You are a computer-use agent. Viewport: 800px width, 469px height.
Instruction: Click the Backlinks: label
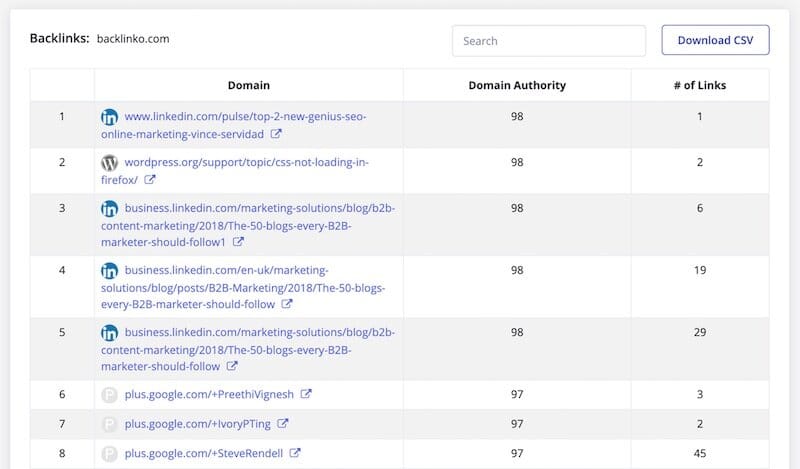pos(59,38)
